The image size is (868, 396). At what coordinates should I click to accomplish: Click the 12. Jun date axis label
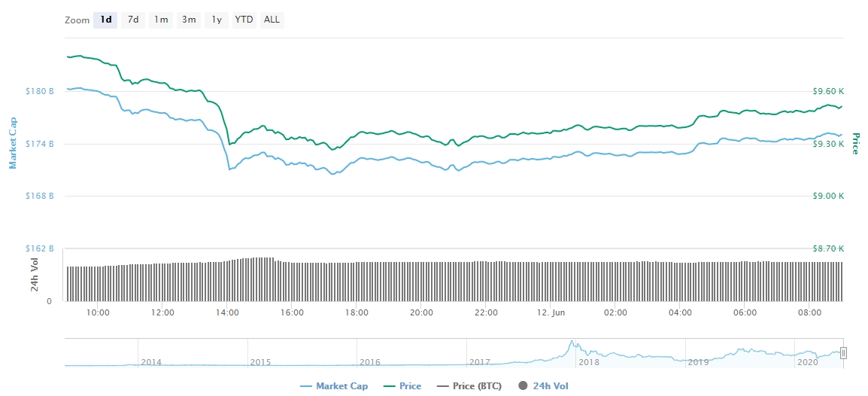point(551,312)
